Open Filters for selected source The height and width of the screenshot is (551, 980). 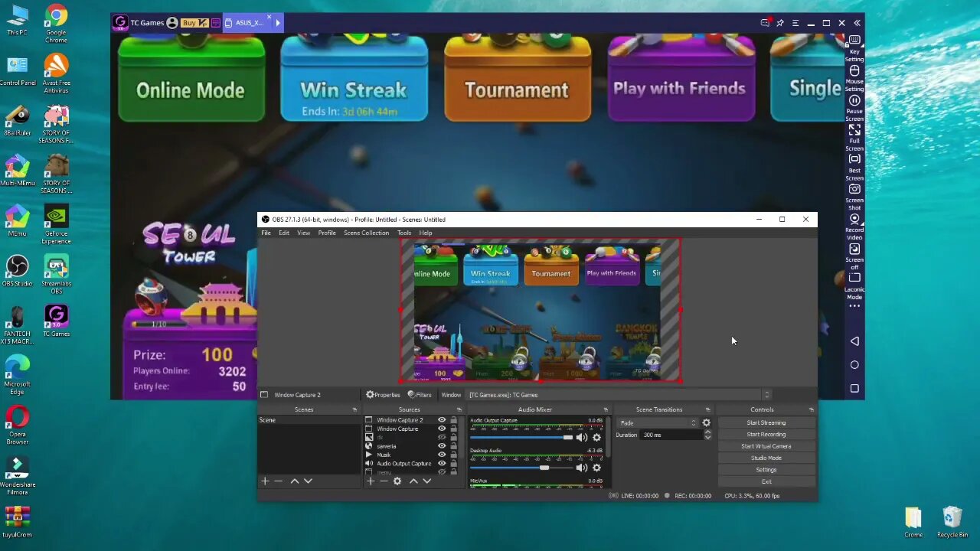tap(420, 395)
